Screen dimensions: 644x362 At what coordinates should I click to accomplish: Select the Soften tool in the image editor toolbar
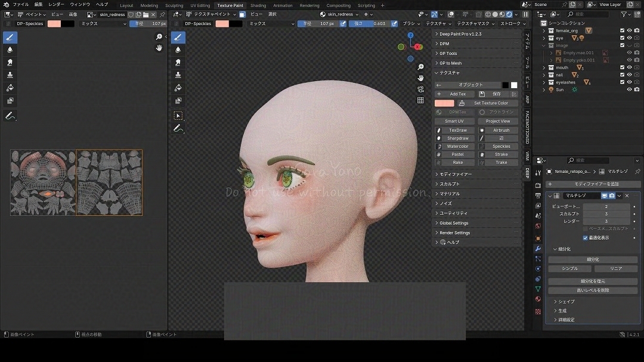pos(10,49)
